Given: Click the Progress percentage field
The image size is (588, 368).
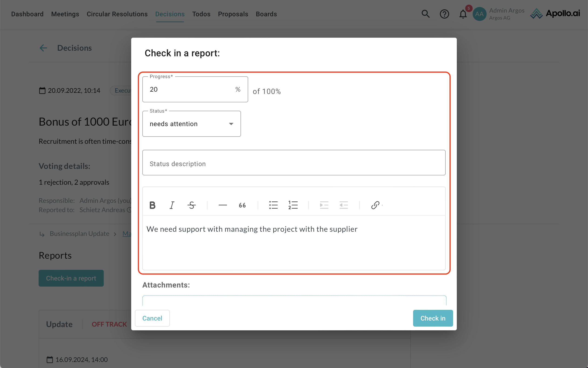Looking at the screenshot, I should [190, 90].
